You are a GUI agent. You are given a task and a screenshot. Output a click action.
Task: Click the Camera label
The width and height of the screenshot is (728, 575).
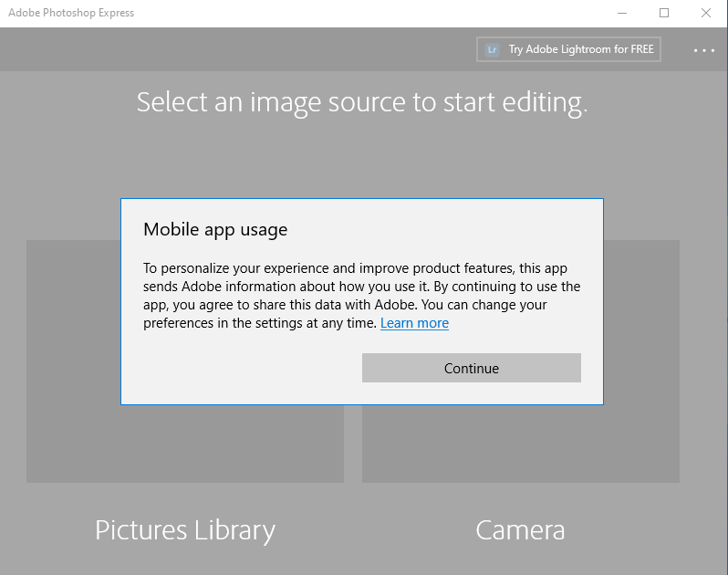(x=521, y=530)
